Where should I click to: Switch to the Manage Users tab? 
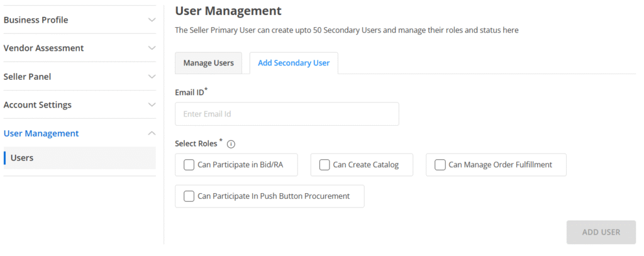[x=208, y=63]
